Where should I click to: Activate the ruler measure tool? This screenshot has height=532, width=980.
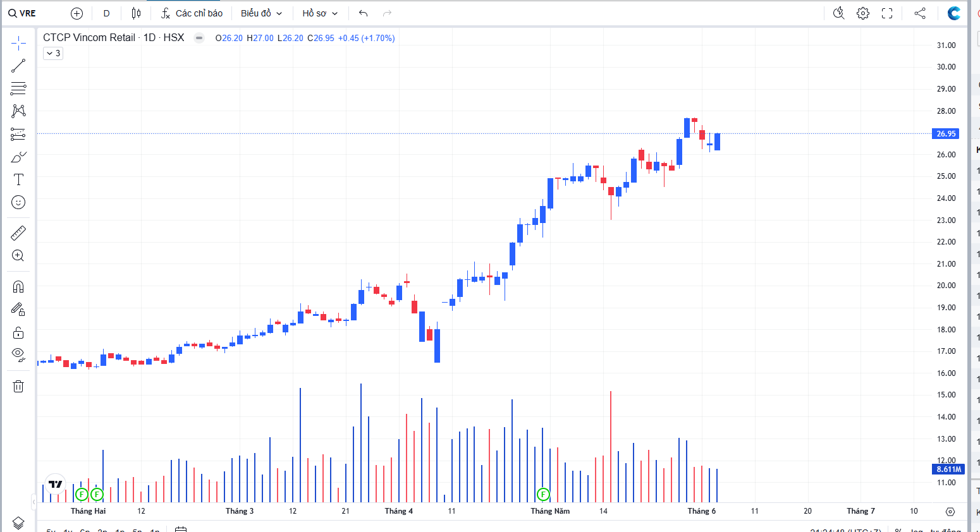(18, 233)
